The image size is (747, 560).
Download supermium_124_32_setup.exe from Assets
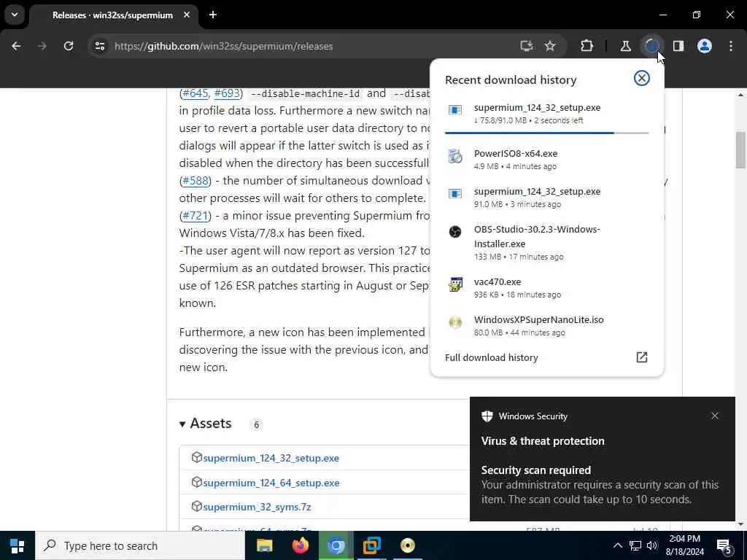tap(271, 458)
